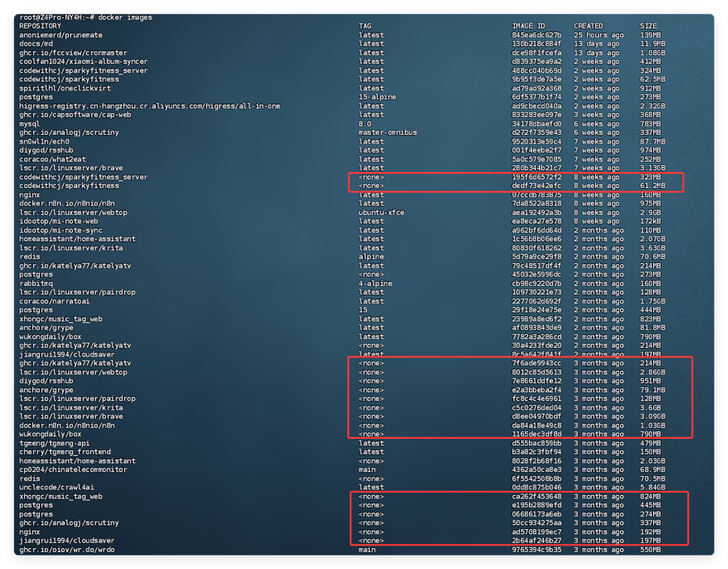Select unclecode/crawl4ai repository name

pos(56,487)
